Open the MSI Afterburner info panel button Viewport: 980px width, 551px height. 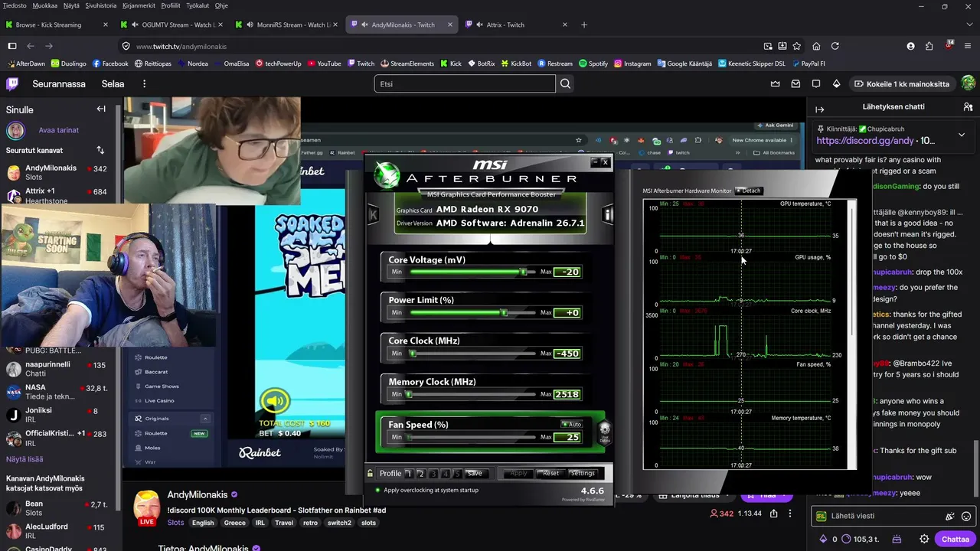pyautogui.click(x=609, y=215)
